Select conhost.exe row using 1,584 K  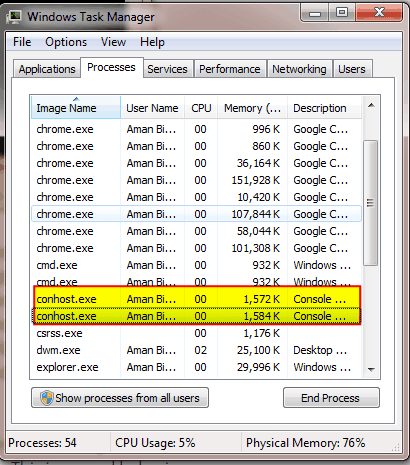click(196, 316)
